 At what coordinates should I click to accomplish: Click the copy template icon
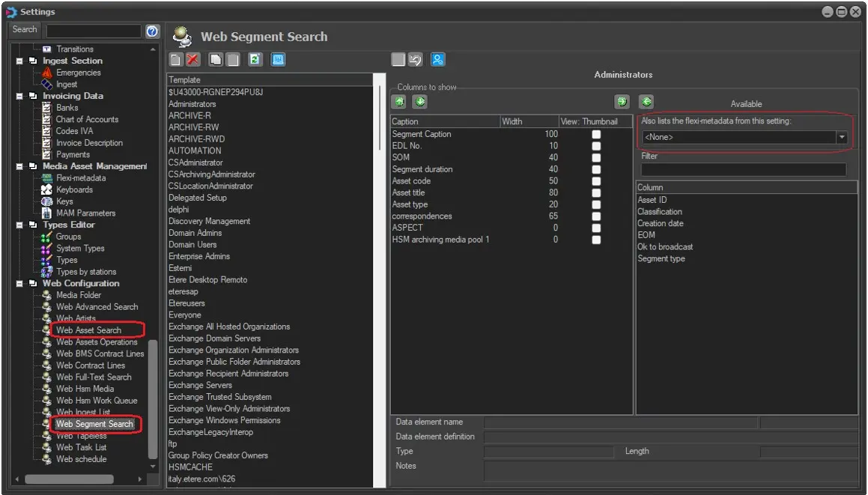tap(215, 60)
